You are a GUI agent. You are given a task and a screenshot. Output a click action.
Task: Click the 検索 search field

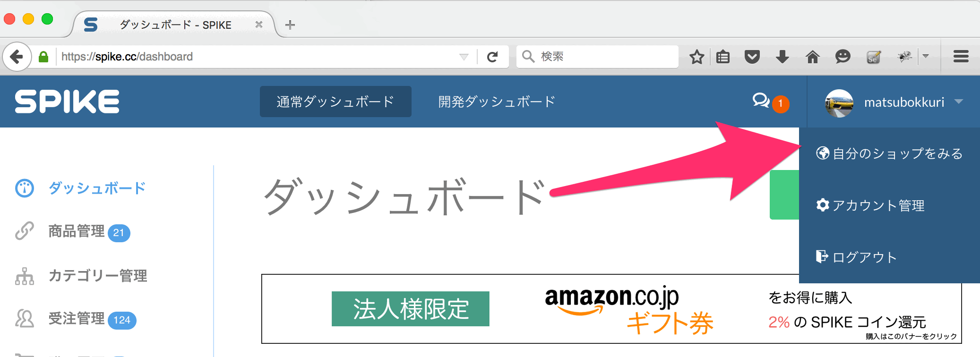(597, 57)
